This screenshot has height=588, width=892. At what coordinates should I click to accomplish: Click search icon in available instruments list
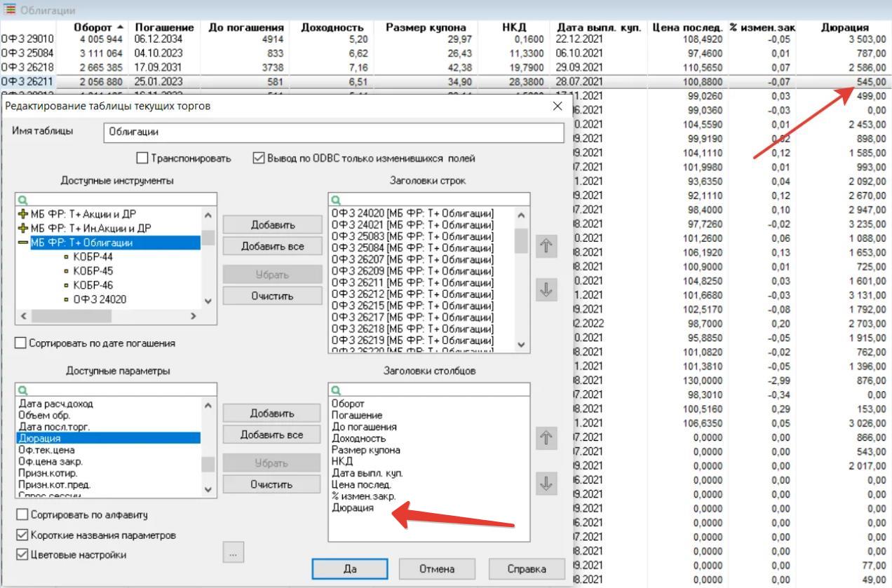click(22, 200)
